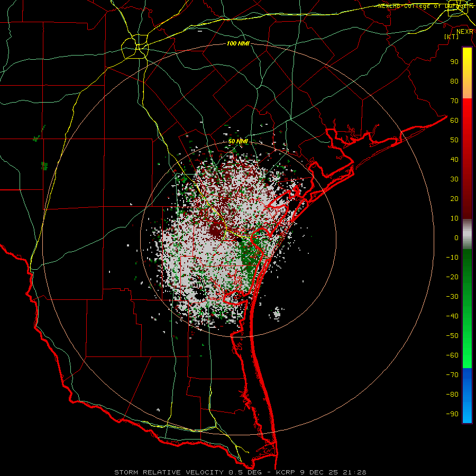Click the -20 value on velocity scale
Screen dimensions: 476x476
[452, 277]
